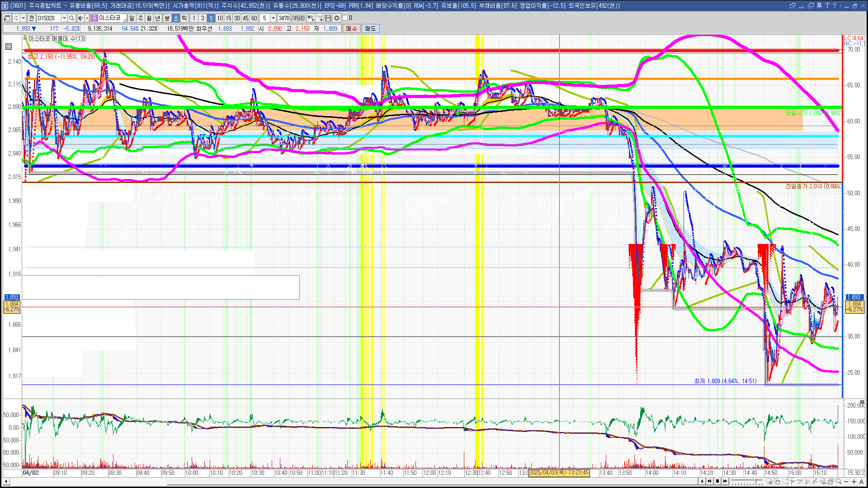Select the 초 (seconds) period toggle
The height and width of the screenshot is (488, 868).
[x=176, y=18]
